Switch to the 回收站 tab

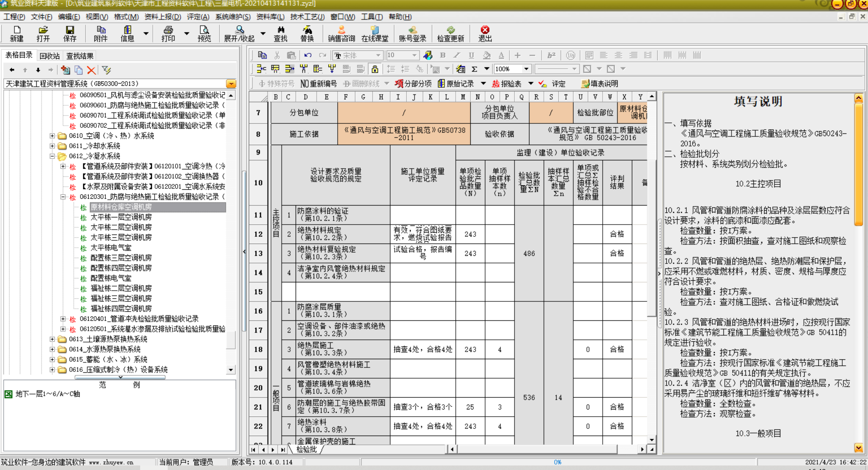tap(49, 56)
